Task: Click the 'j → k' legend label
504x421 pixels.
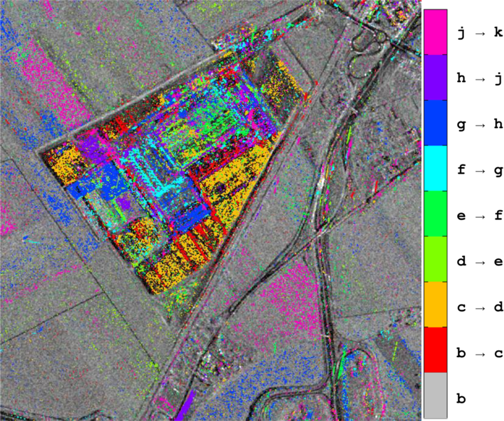Action: (480, 33)
